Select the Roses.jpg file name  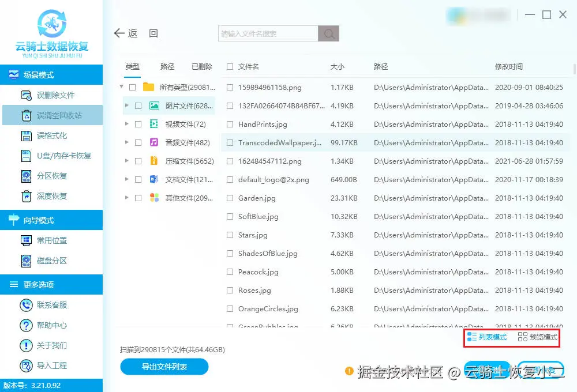[254, 291]
